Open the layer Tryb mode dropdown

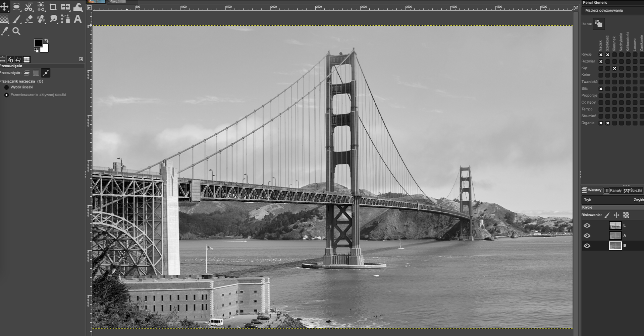pos(612,200)
